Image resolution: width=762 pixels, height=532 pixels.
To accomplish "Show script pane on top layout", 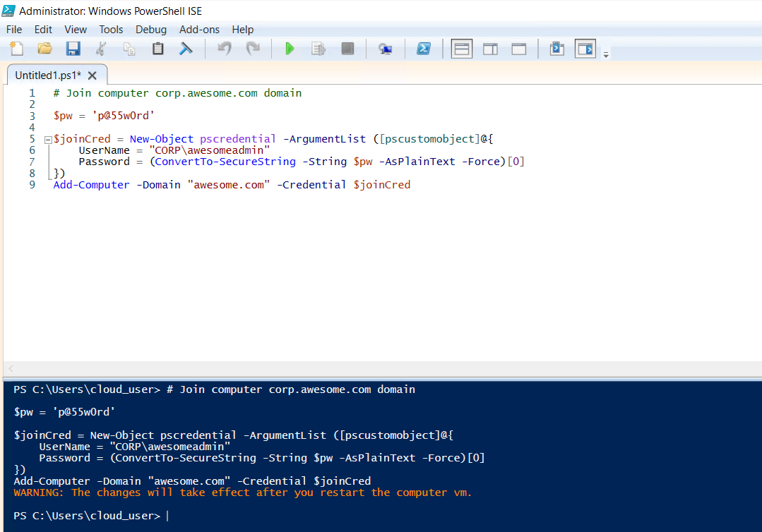I will coord(462,49).
